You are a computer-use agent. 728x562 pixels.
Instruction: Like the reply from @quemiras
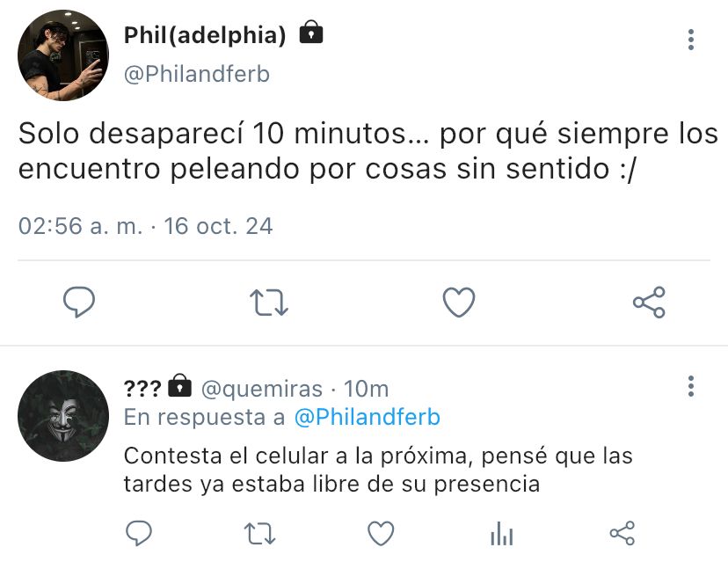coord(381,533)
